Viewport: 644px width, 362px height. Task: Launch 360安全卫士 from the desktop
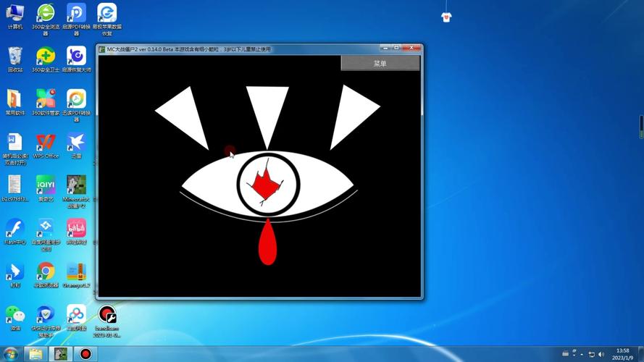(46, 59)
